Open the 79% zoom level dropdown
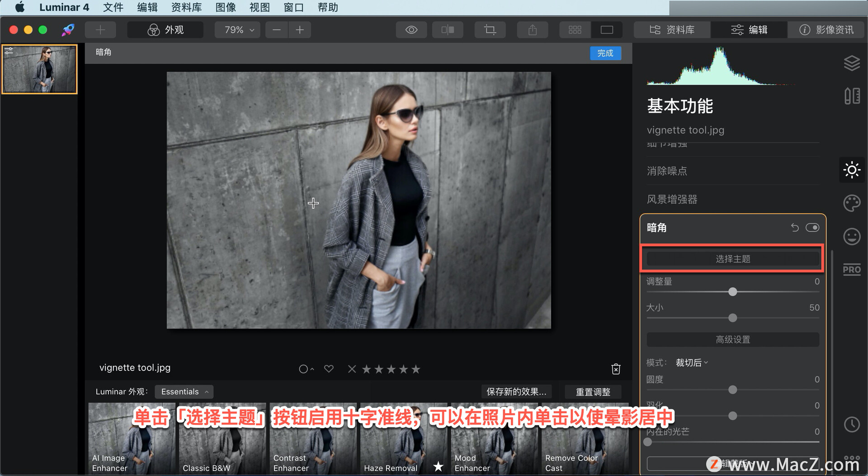This screenshot has height=476, width=868. (x=239, y=30)
